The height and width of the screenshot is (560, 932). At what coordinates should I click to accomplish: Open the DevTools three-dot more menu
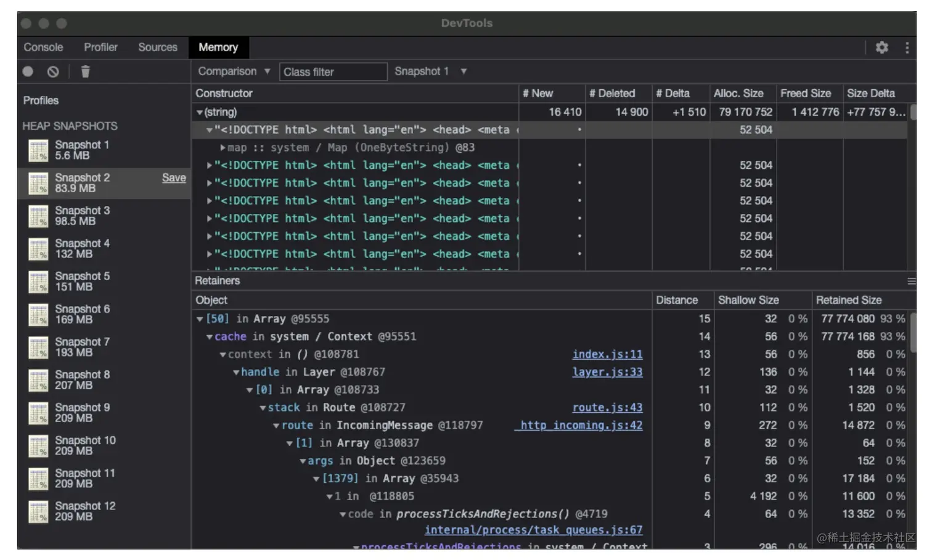[x=907, y=47]
